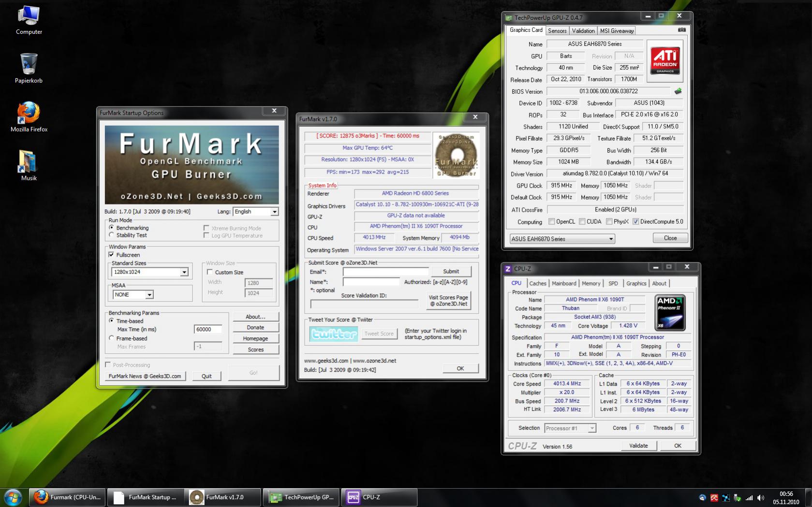
Task: Click the AMD Phenom II logo in CPU-Z
Action: 670,313
